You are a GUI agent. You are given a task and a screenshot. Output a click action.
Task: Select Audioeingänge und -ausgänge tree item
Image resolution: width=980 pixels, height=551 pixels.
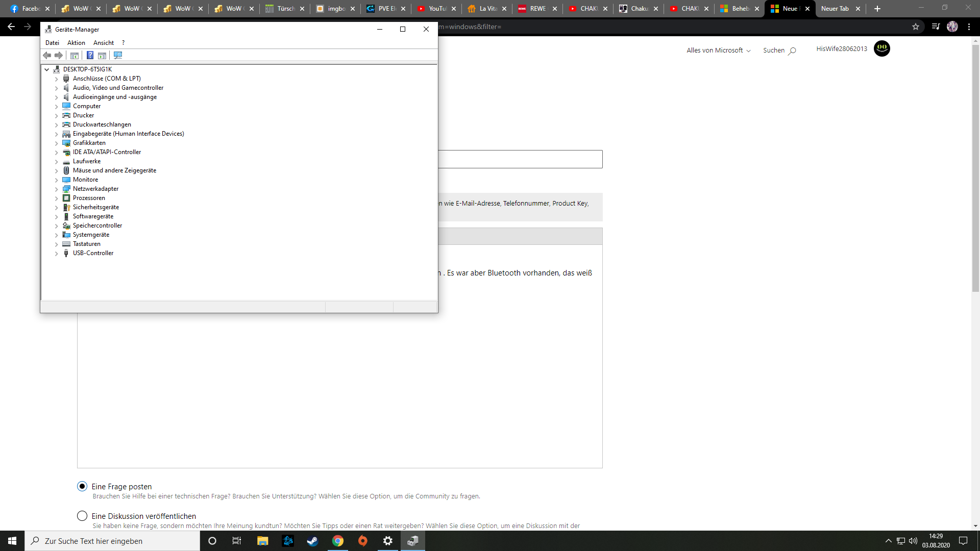pyautogui.click(x=115, y=97)
